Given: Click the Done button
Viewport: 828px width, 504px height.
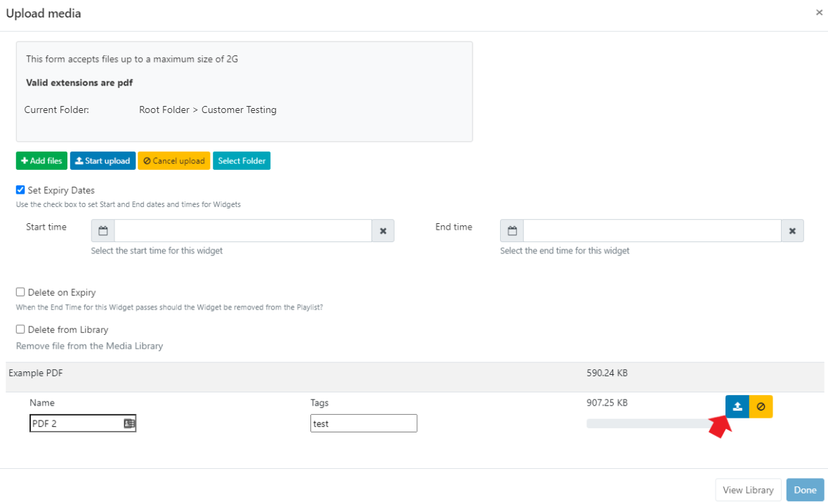Looking at the screenshot, I should point(805,490).
